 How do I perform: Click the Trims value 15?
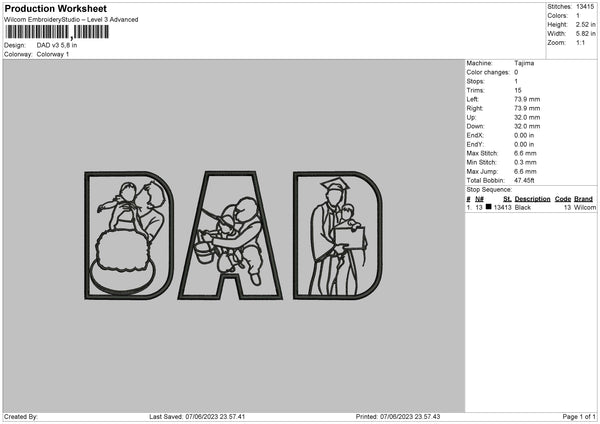518,90
